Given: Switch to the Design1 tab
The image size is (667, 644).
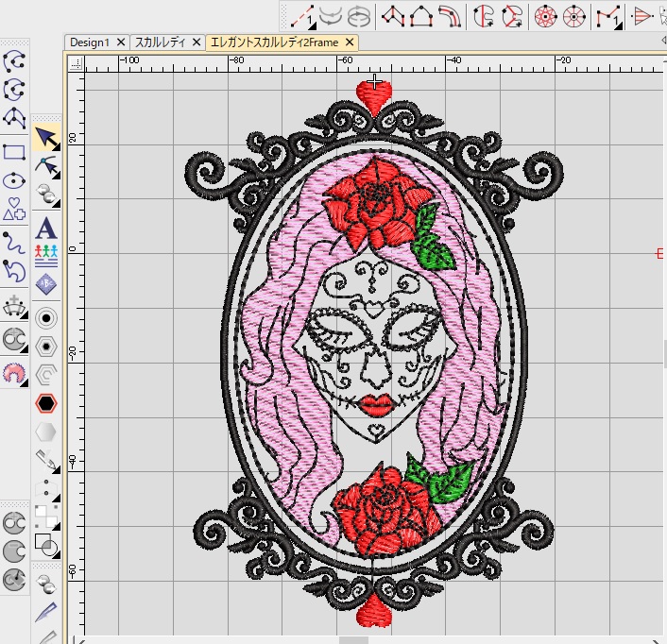Looking at the screenshot, I should [90, 42].
